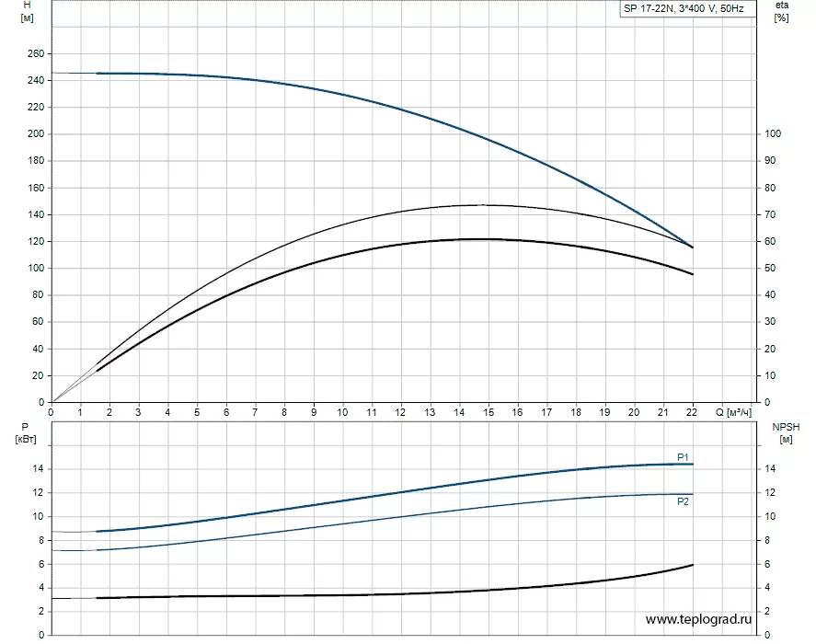Click the P [кВт] axis title
The image size is (816, 644).
click(x=17, y=432)
